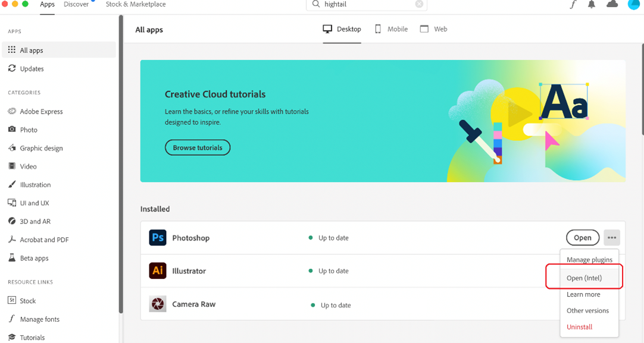This screenshot has width=644, height=343.
Task: Select the Web platform tab
Action: pyautogui.click(x=433, y=29)
